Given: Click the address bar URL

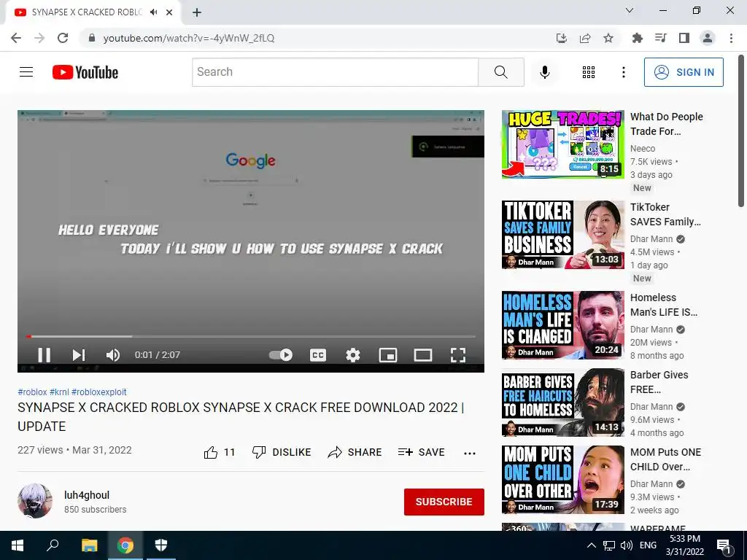Looking at the screenshot, I should point(189,38).
